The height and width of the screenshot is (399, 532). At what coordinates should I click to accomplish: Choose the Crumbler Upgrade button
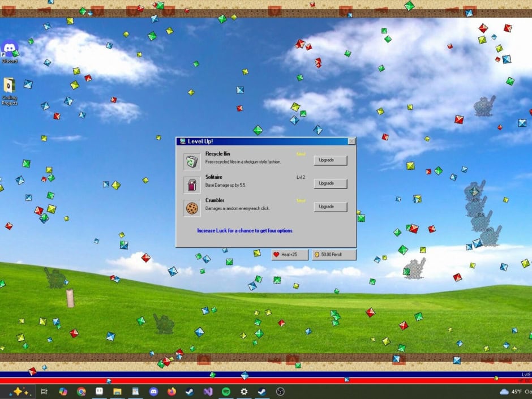(x=330, y=207)
